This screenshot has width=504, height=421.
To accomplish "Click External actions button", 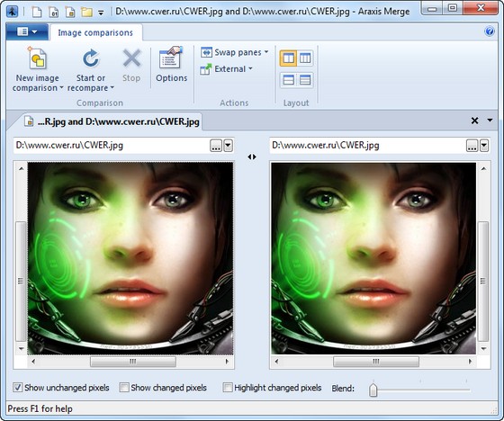I will click(223, 68).
